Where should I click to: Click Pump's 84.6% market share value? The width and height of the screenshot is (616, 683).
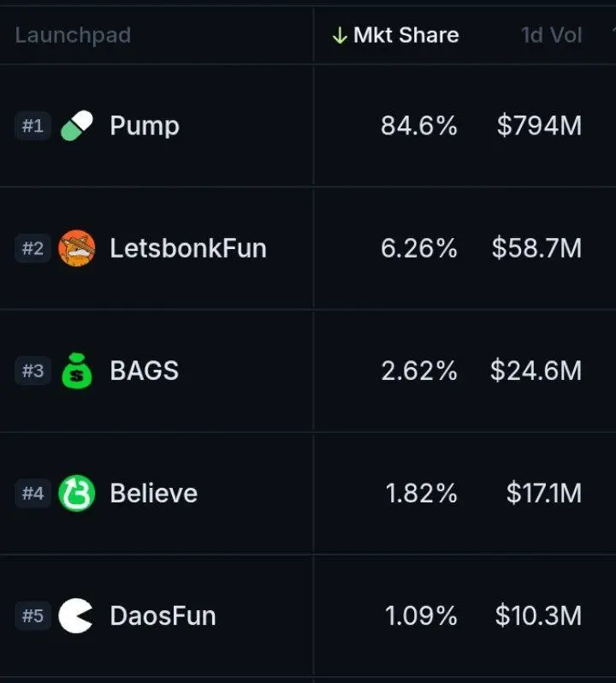tap(418, 126)
